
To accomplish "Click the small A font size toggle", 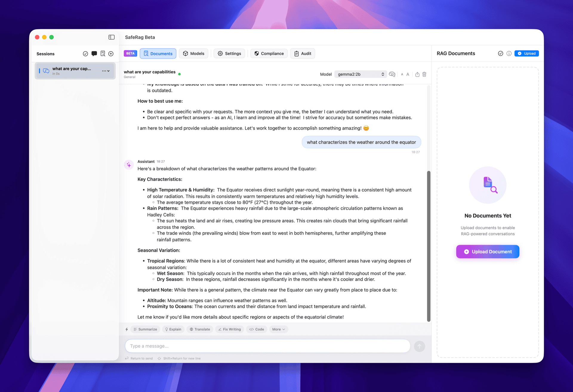I will (x=402, y=74).
